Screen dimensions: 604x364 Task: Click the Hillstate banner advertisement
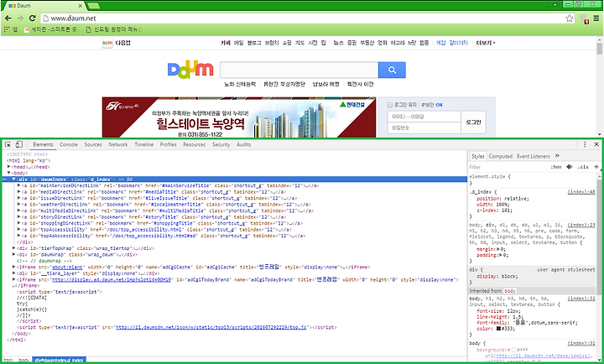tap(239, 117)
